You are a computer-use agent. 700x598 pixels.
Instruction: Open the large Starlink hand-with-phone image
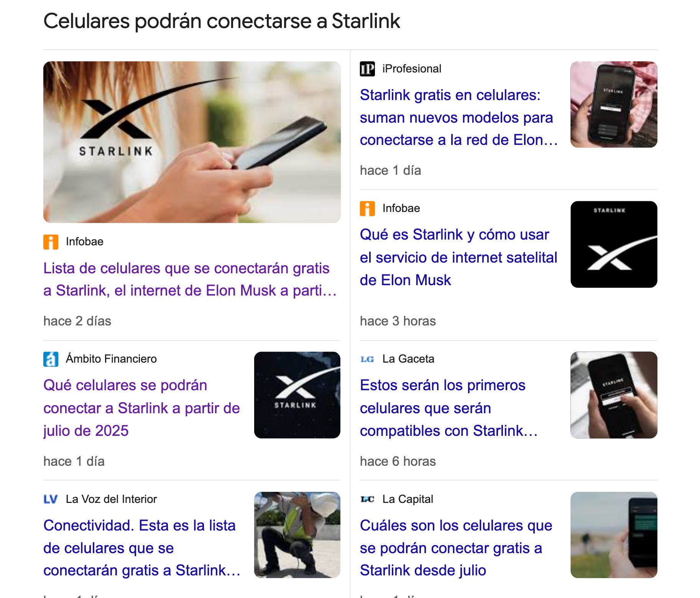192,142
